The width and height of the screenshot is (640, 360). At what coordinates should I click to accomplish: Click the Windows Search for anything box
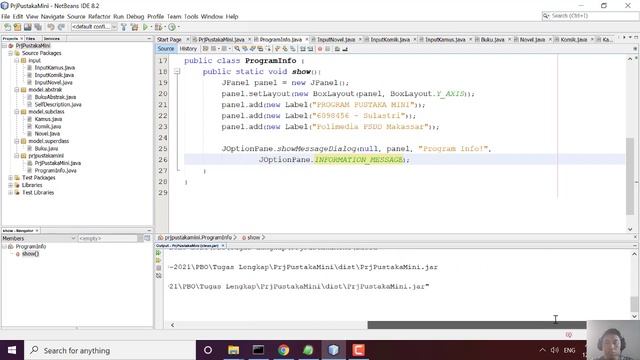coord(110,350)
